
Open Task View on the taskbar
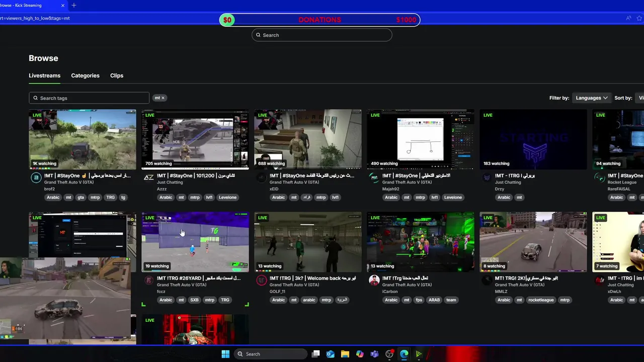tap(315, 354)
